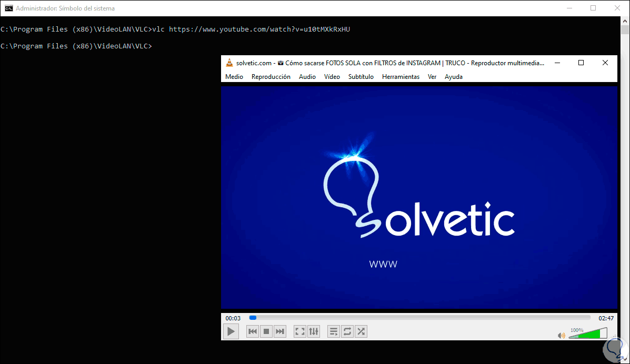Click the total time 02:47 label
630x364 pixels.
606,318
